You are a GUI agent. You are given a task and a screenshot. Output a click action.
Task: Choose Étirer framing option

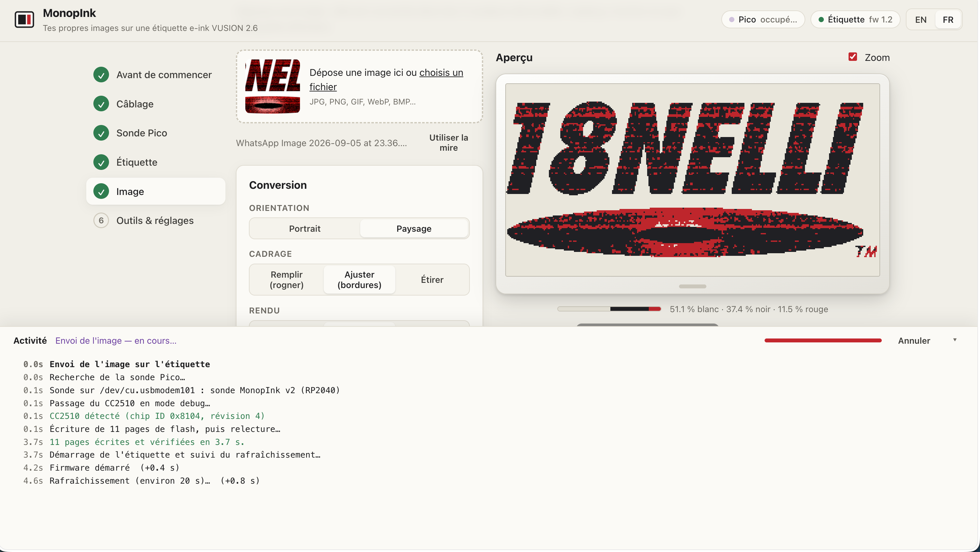coord(432,280)
